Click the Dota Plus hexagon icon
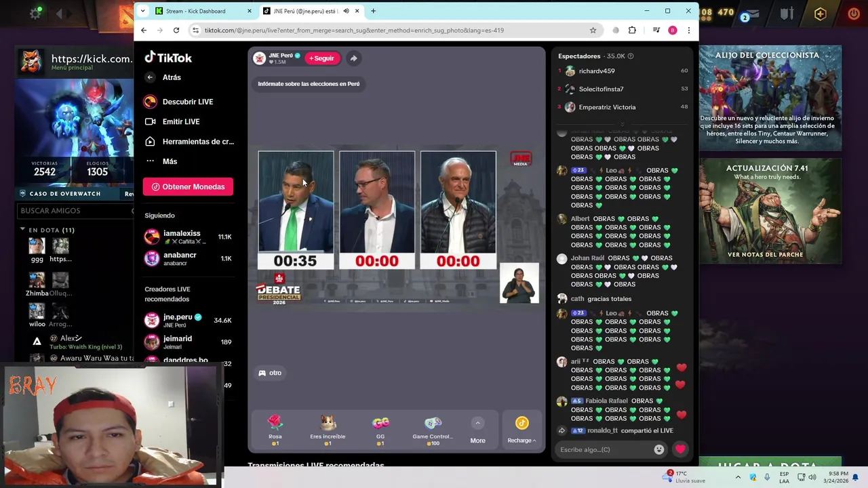 821,14
